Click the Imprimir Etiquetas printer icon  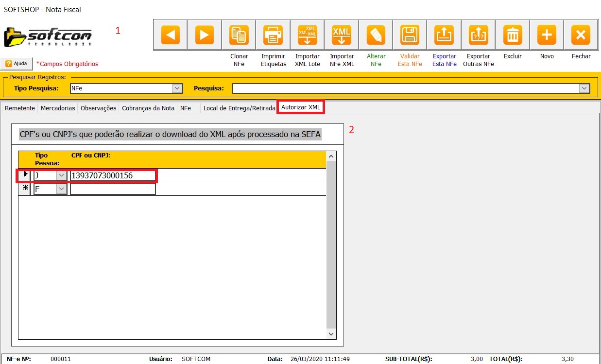click(273, 35)
